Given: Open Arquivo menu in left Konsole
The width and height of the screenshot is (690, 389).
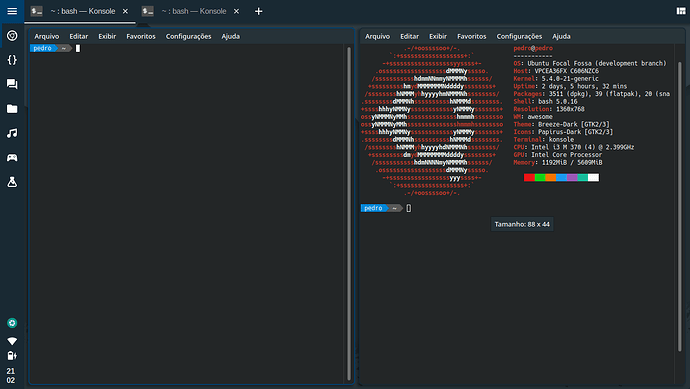Looking at the screenshot, I should [x=47, y=37].
